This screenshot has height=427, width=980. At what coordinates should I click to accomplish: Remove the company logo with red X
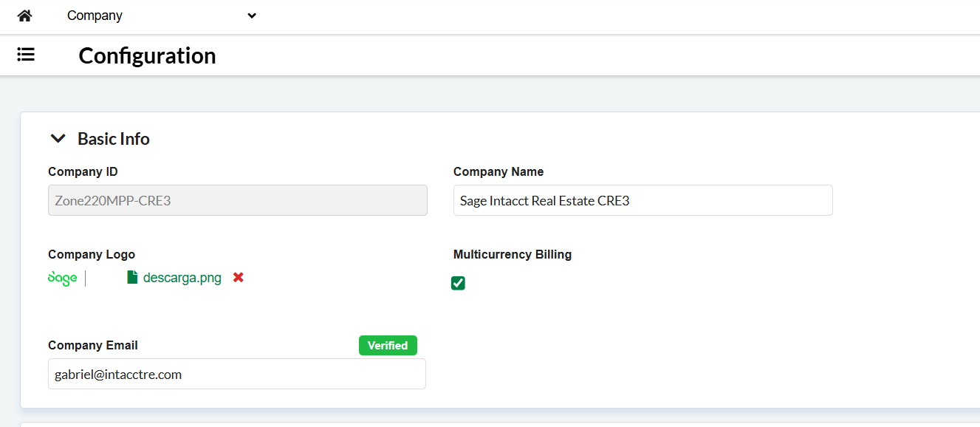tap(238, 278)
